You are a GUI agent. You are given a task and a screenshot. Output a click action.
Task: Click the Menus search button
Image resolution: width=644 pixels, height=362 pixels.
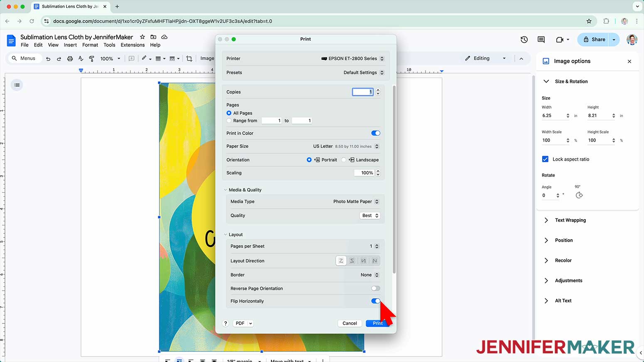pos(24,58)
